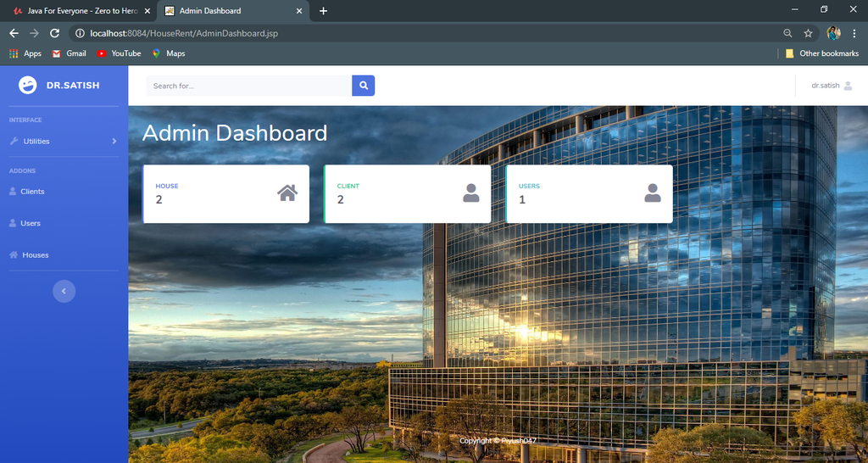
Task: Select the HOUSE card label
Action: [x=167, y=186]
